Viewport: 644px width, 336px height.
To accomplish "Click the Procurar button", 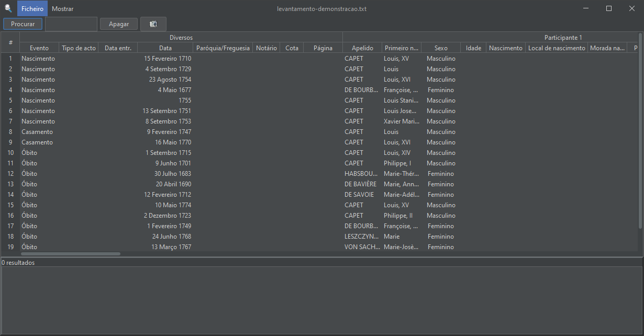I will (23, 24).
